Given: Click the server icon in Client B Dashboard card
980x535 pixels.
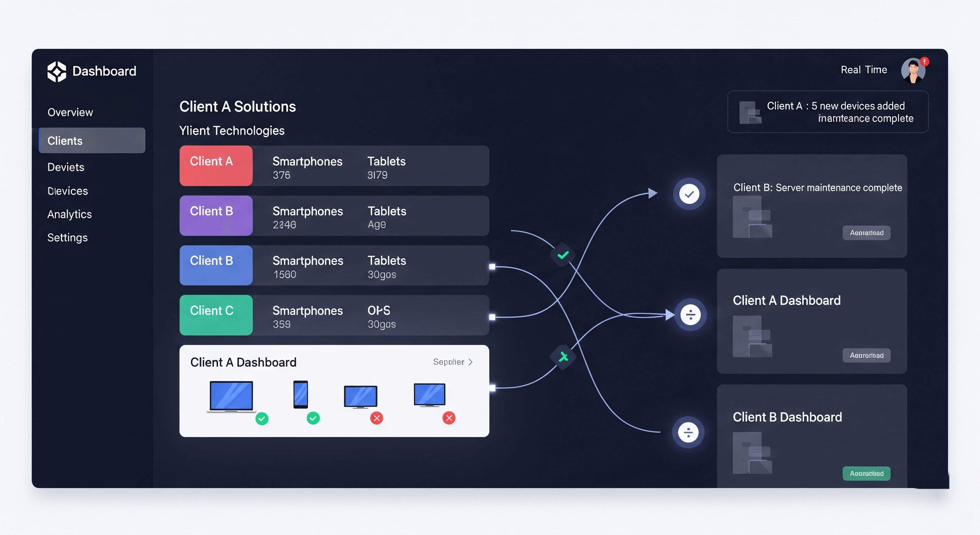Looking at the screenshot, I should pyautogui.click(x=752, y=453).
